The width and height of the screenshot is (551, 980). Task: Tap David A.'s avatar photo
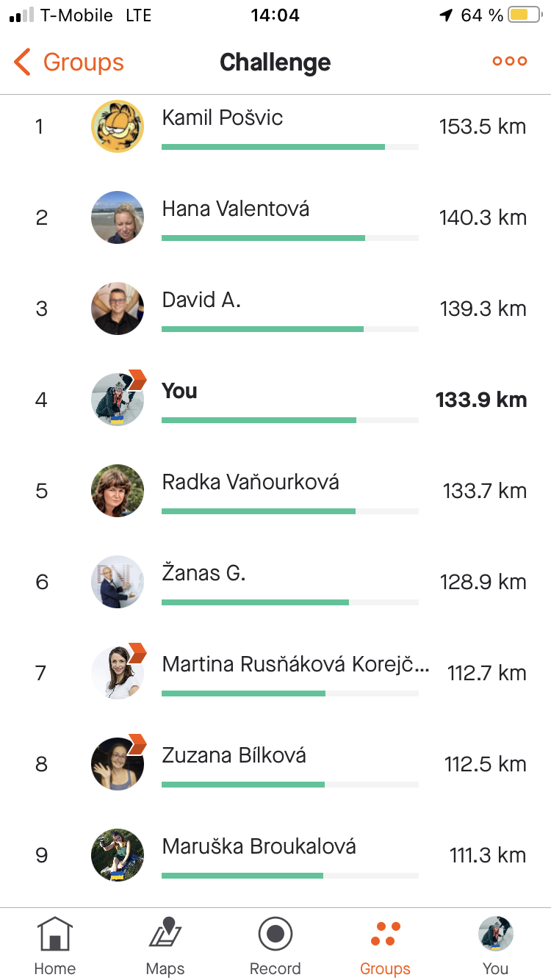(118, 309)
